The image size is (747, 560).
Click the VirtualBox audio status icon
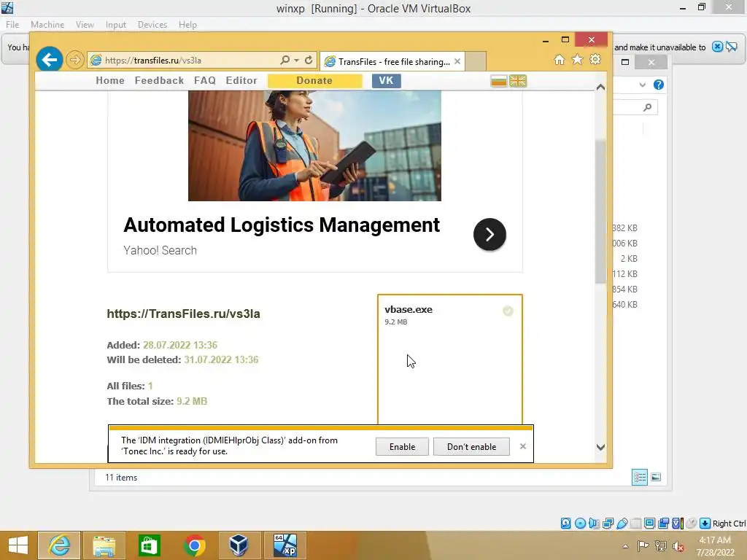[594, 524]
